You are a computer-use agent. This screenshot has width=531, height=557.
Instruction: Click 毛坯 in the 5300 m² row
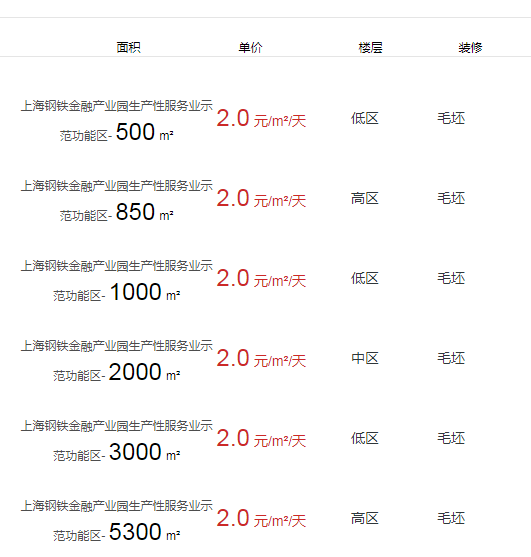(451, 518)
